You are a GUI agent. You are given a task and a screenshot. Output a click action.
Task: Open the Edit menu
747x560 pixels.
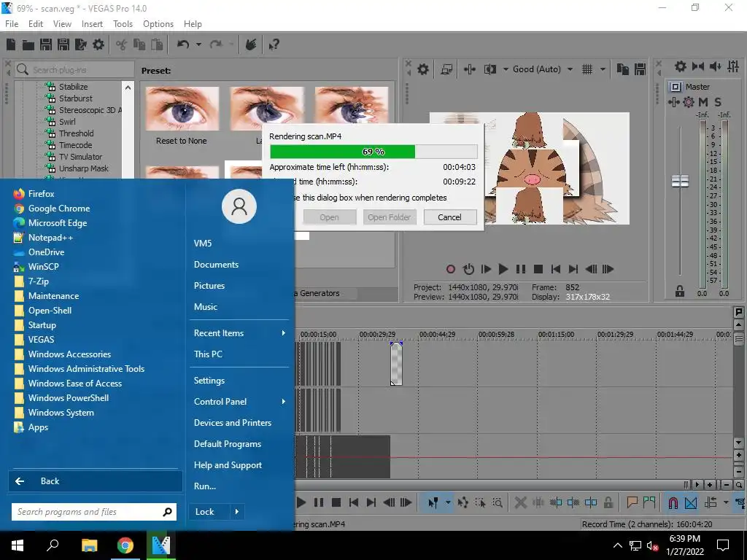[x=36, y=24]
